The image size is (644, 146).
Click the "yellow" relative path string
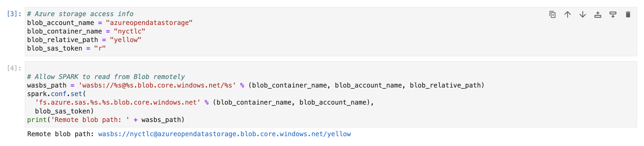[x=125, y=40]
